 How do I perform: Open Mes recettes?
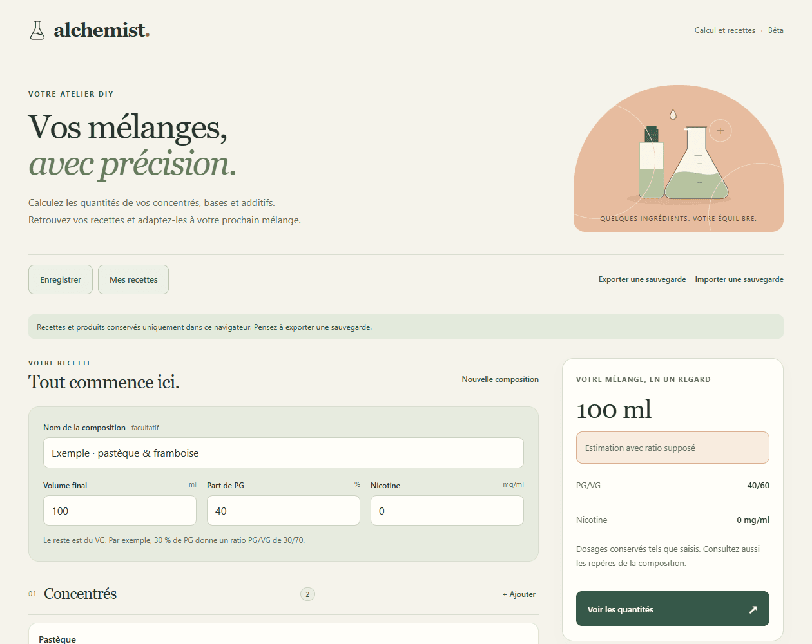[133, 279]
